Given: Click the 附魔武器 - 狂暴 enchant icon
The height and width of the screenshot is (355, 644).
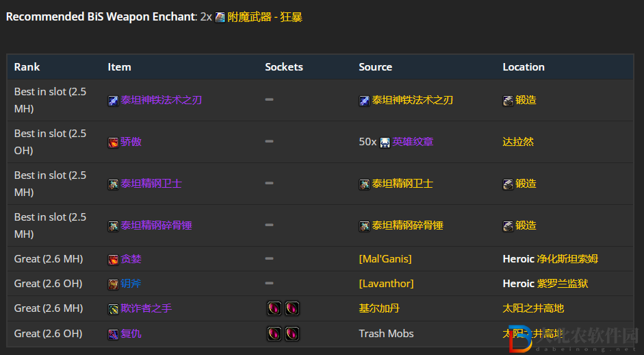Looking at the screenshot, I should (220, 17).
